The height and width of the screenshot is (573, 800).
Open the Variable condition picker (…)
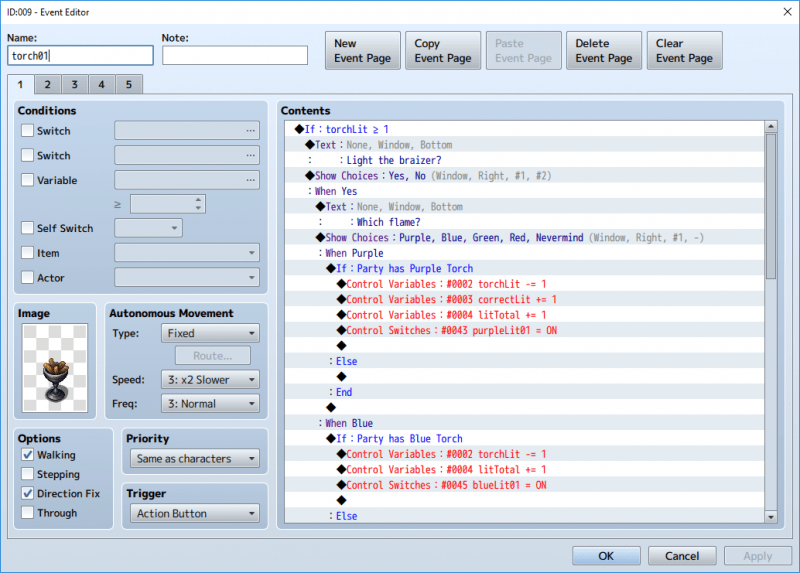pos(250,180)
